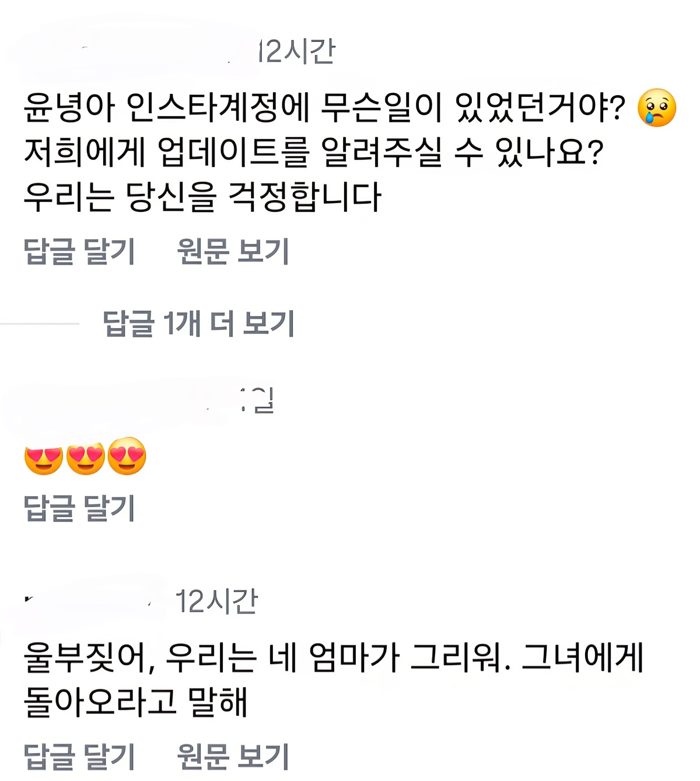The image size is (700, 781).
Task: Click the middle heart-eyes emoji
Action: click(86, 457)
